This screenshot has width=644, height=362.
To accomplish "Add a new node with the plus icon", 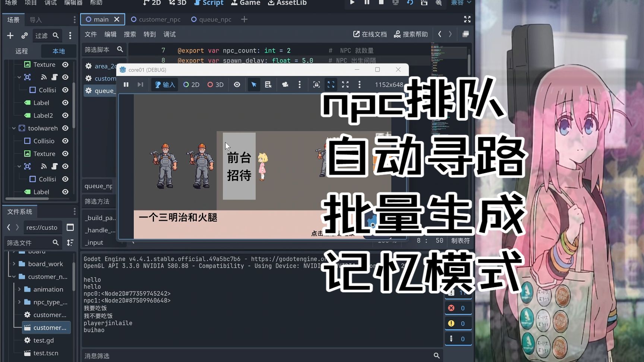I will coord(10,35).
